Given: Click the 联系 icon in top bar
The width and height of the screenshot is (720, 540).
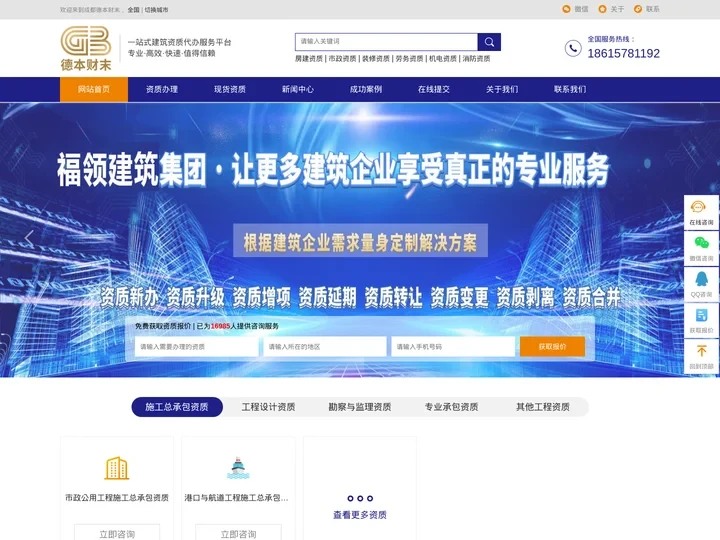Looking at the screenshot, I should coord(638,9).
